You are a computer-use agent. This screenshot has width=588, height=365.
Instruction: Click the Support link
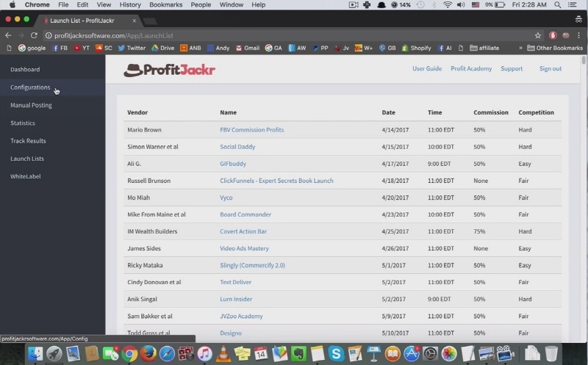pyautogui.click(x=512, y=68)
